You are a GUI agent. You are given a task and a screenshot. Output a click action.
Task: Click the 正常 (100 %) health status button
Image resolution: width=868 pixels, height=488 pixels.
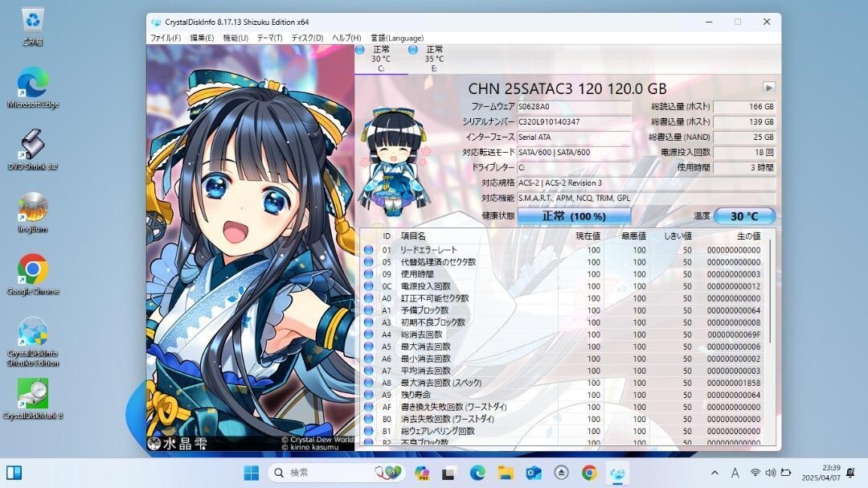574,216
